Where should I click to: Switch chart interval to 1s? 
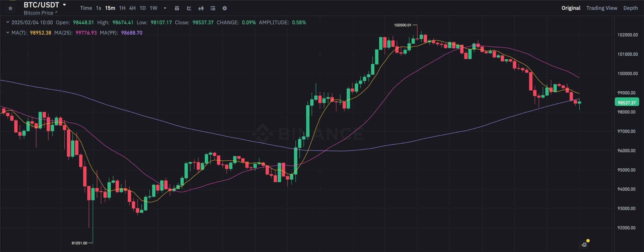tap(99, 8)
